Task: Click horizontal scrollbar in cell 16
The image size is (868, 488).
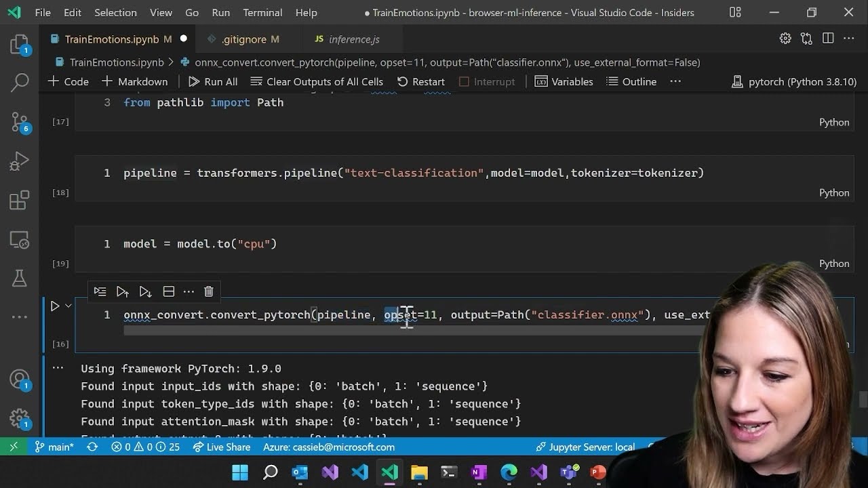Action: pyautogui.click(x=411, y=331)
